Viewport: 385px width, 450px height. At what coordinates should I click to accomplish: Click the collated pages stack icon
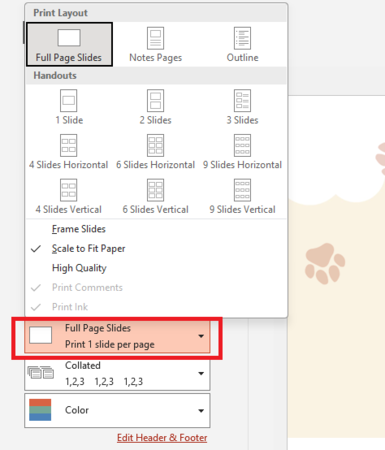[x=41, y=372]
